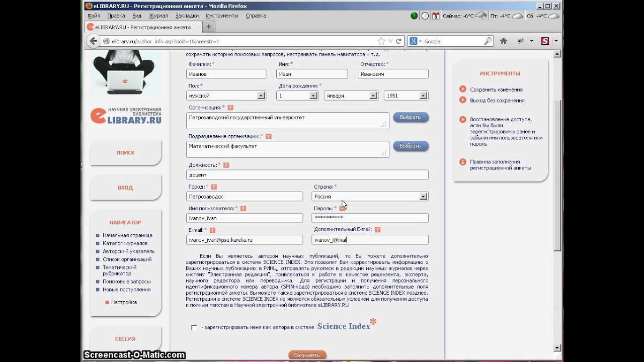Open the Справка menu
This screenshot has width=644, height=362.
256,16
